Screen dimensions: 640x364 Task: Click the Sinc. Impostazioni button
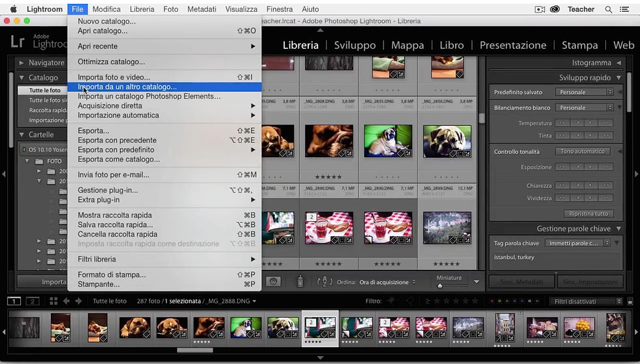[x=589, y=282]
